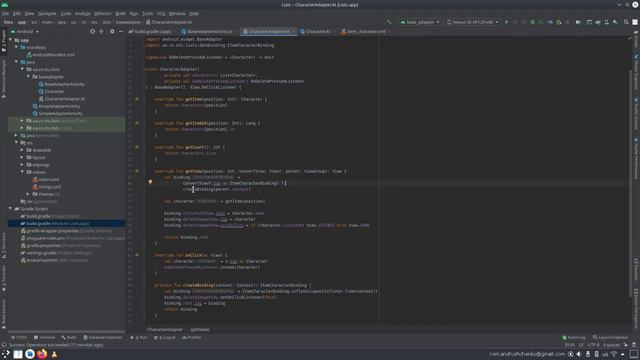Image resolution: width=640 pixels, height=360 pixels.
Task: Open BaseAdapterActivity in the project tree
Action: 62,84
